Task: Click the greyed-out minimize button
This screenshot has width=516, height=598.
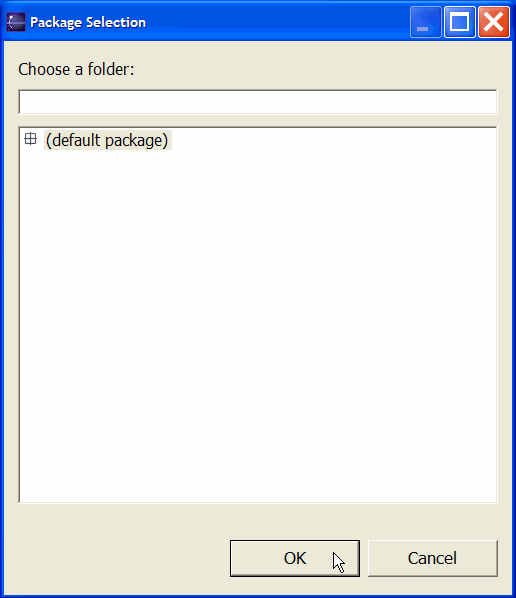Action: (x=426, y=22)
